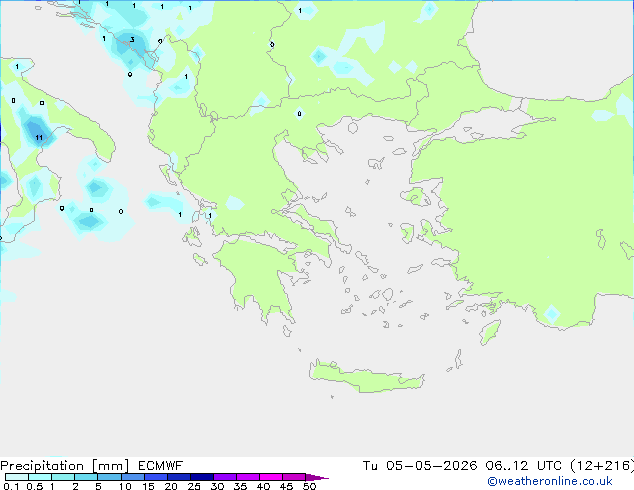Open the weatheronline.co.uk copyright link
This screenshot has height=490, width=634.
pos(550,481)
